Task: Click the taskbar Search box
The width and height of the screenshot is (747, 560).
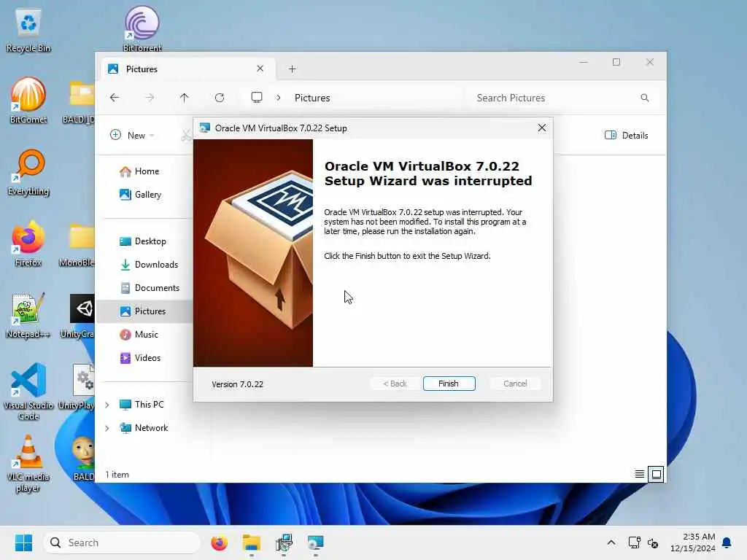Action: (x=122, y=542)
